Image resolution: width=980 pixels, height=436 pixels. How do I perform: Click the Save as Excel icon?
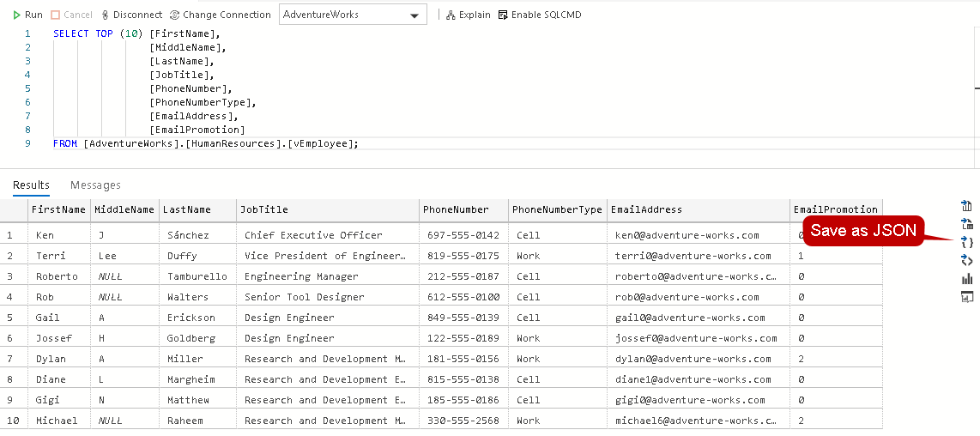pos(967,224)
